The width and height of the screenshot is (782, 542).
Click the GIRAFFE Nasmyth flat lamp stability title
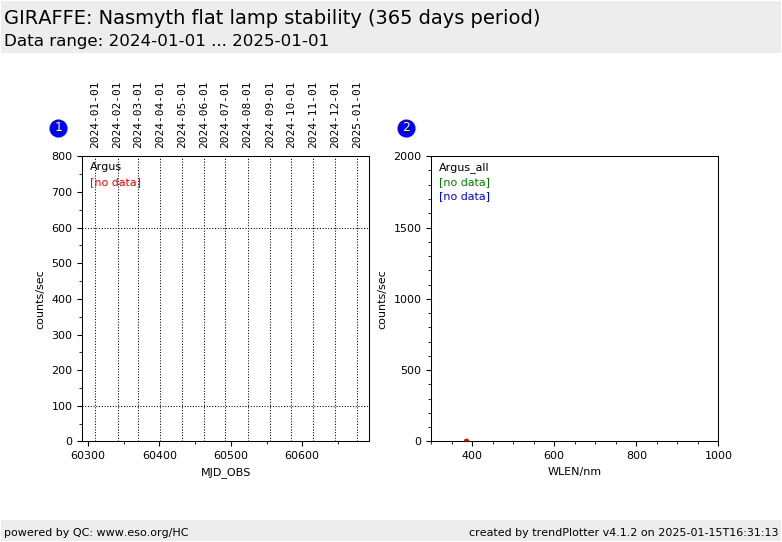(272, 18)
